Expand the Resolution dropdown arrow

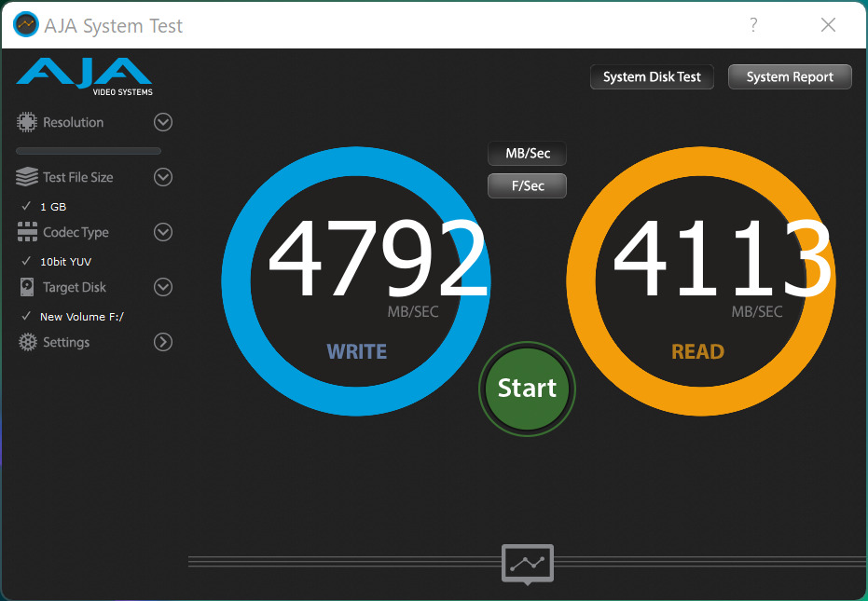tap(163, 122)
